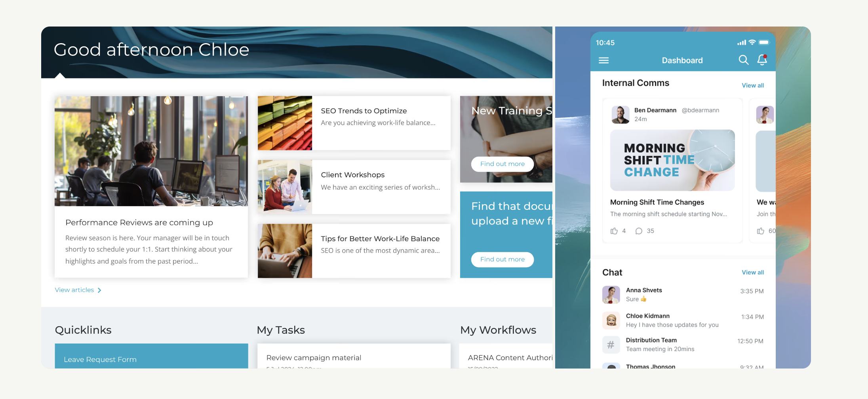
Task: Open 'SEO Trends to Optimize' article title
Action: pos(364,111)
